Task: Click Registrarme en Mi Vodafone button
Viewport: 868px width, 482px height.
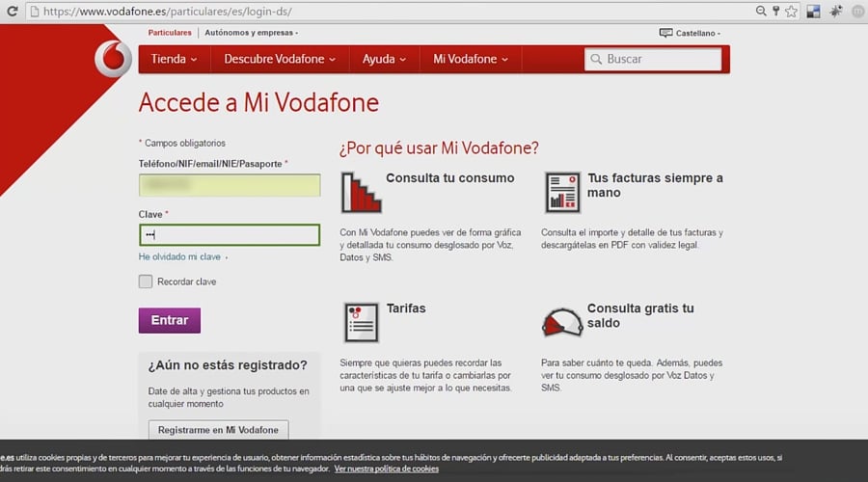Action: click(x=218, y=430)
